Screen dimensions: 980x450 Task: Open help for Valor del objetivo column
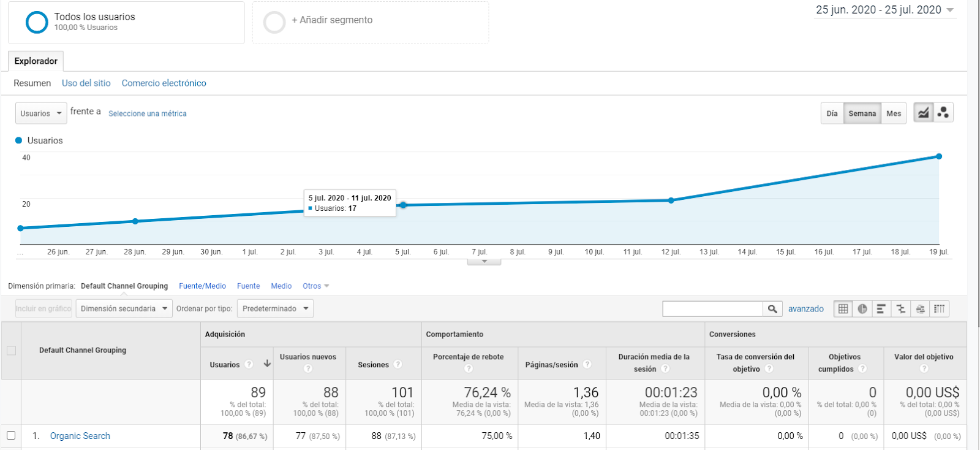click(x=924, y=368)
